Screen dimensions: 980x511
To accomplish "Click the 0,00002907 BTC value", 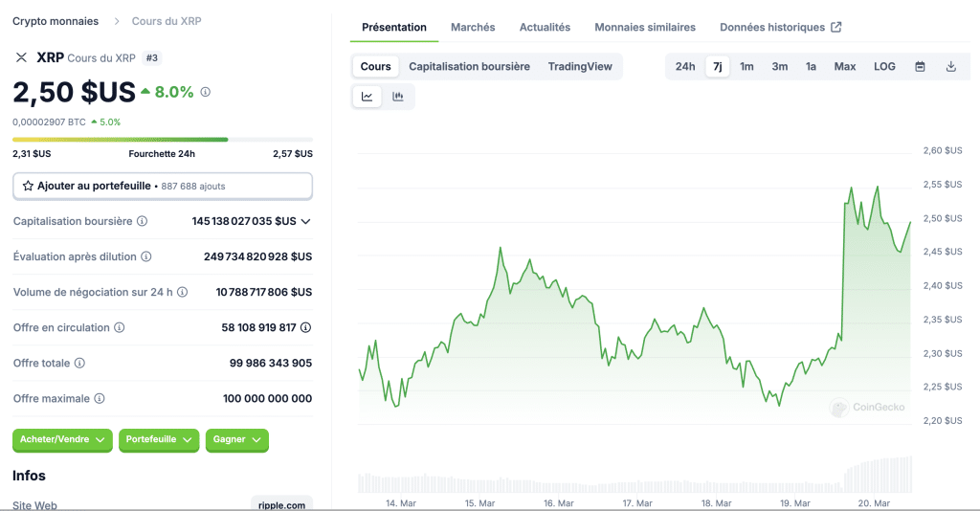I will point(49,122).
